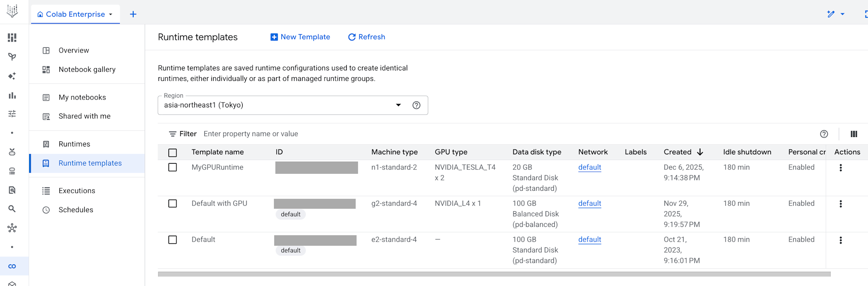
Task: Open actions menu for MyGPURuntime row
Action: pos(840,168)
